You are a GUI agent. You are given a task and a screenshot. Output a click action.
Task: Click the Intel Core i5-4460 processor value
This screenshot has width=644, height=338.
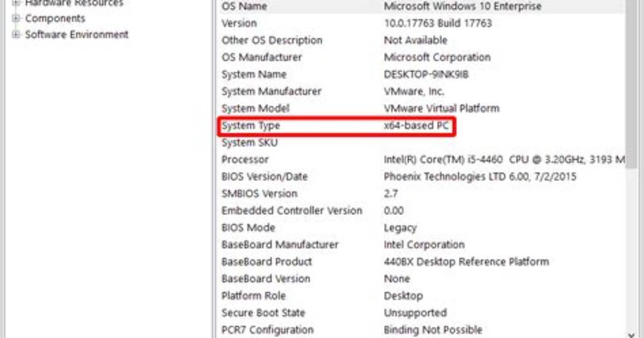tap(504, 159)
